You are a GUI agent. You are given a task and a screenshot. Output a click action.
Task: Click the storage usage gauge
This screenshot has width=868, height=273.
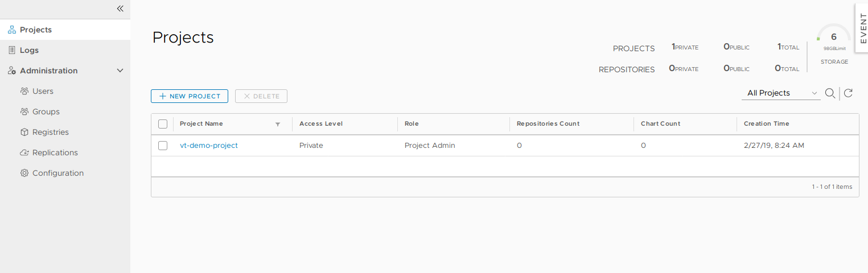(834, 38)
